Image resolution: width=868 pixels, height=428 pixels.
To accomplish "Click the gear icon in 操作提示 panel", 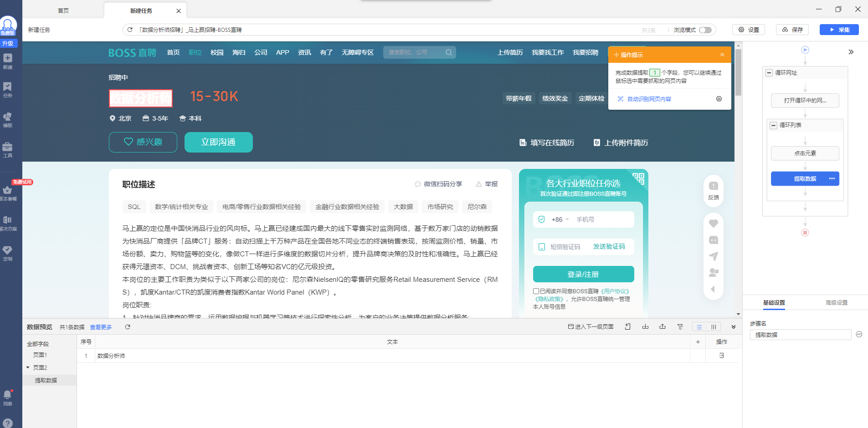I will click(719, 99).
